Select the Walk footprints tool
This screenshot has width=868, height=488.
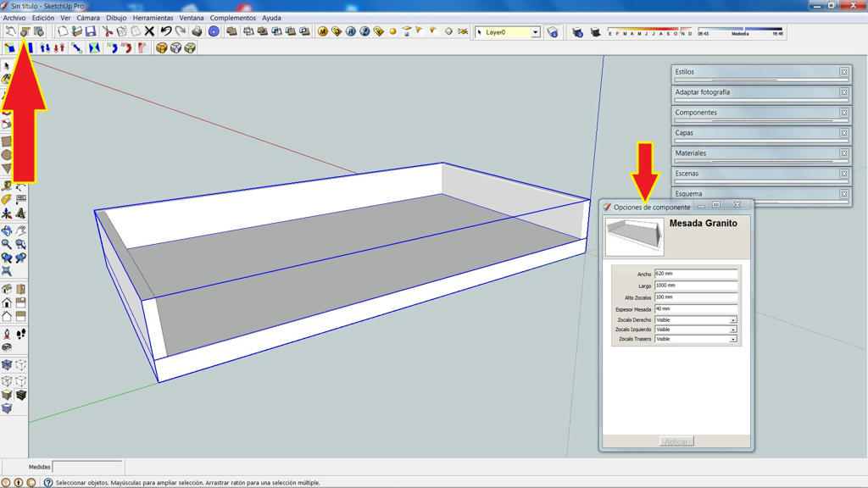(20, 334)
